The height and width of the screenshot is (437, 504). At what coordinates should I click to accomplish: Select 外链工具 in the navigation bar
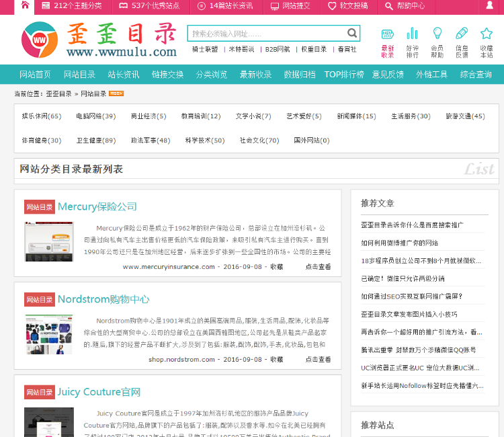coord(431,75)
